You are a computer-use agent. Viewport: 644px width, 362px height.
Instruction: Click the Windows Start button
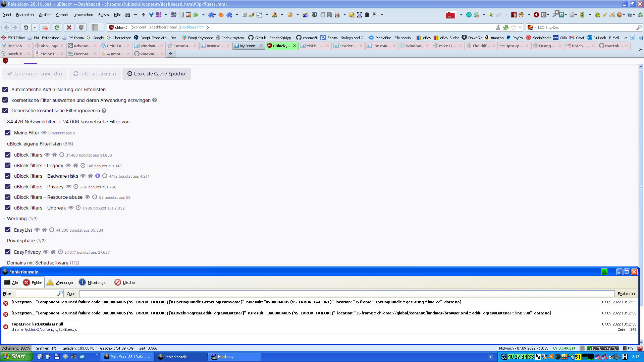point(16,357)
